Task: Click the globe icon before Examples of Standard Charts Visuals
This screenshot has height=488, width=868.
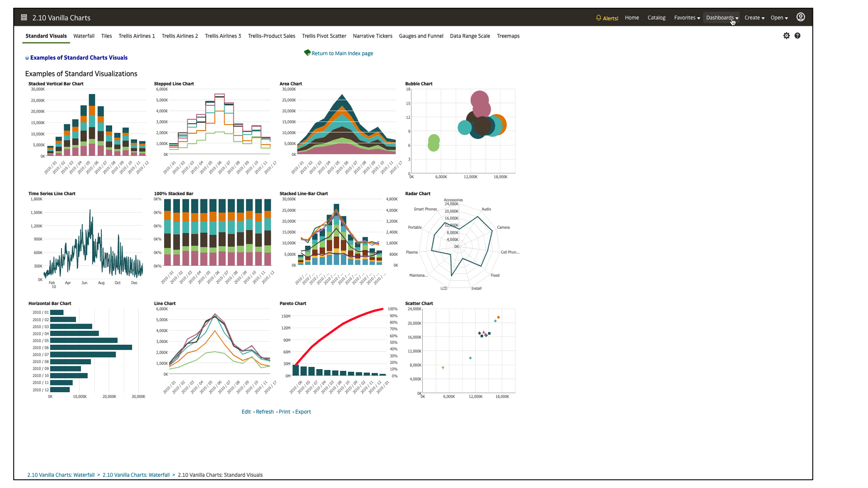Action: coord(27,57)
